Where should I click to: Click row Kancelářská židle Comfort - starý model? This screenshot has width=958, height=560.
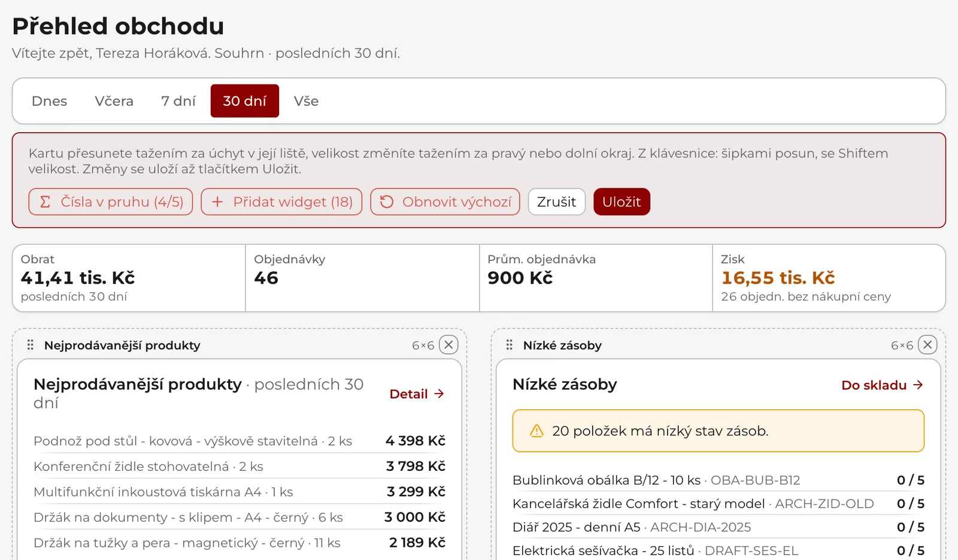[718, 504]
